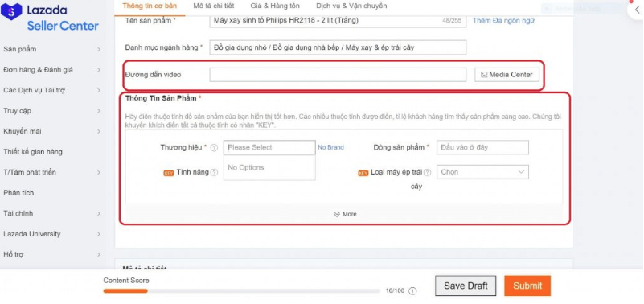This screenshot has width=644, height=304.
Task: Collapse the right side panel arrow
Action: tap(637, 10)
